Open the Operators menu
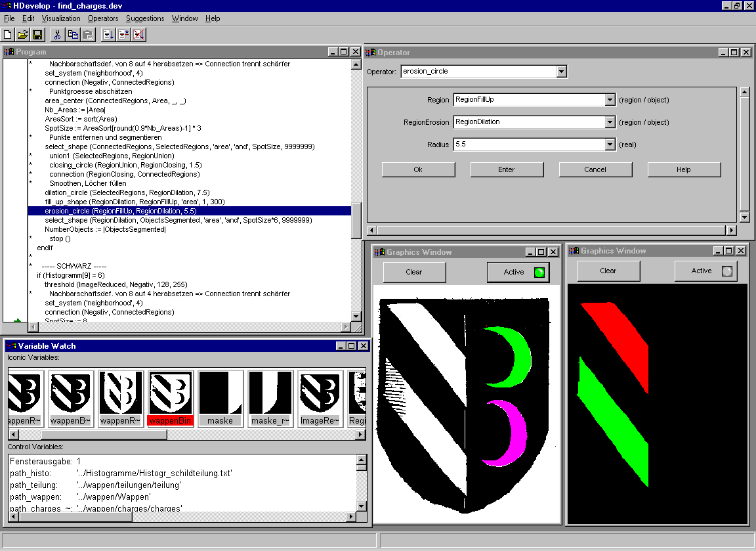 103,18
